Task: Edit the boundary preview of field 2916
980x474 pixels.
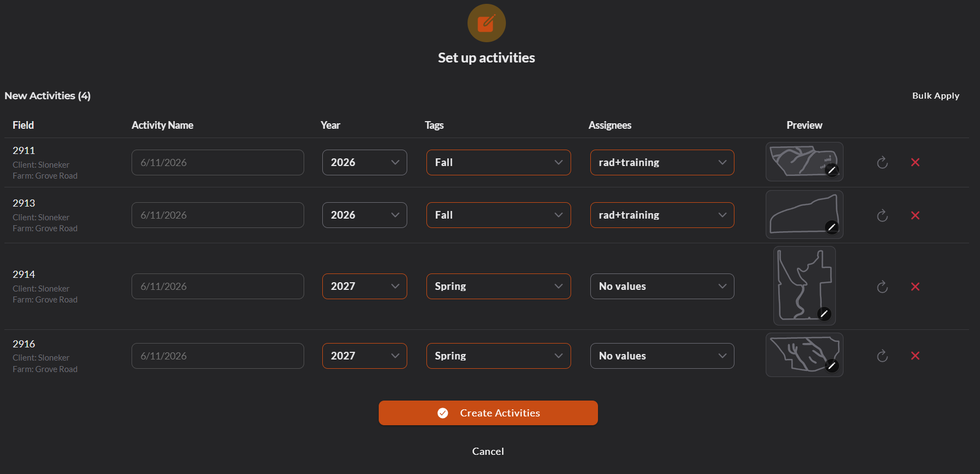Action: point(832,366)
